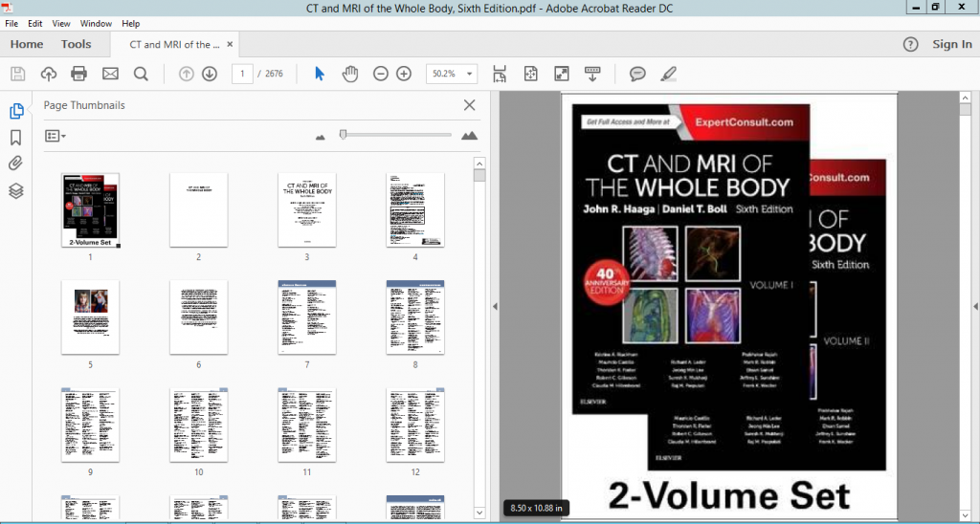Viewport: 980px width, 524px height.
Task: Select page 9 thumbnail
Action: point(91,425)
